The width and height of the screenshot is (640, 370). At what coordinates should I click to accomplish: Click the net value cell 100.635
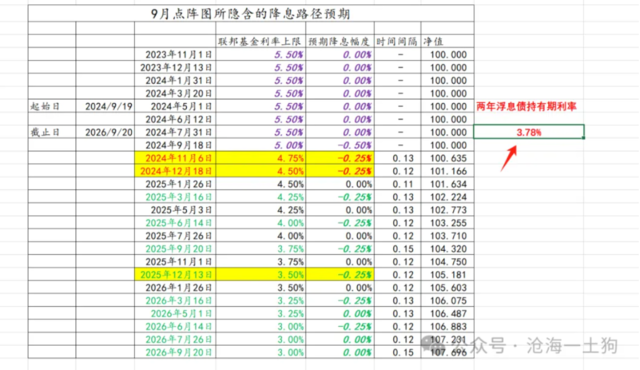pyautogui.click(x=447, y=158)
